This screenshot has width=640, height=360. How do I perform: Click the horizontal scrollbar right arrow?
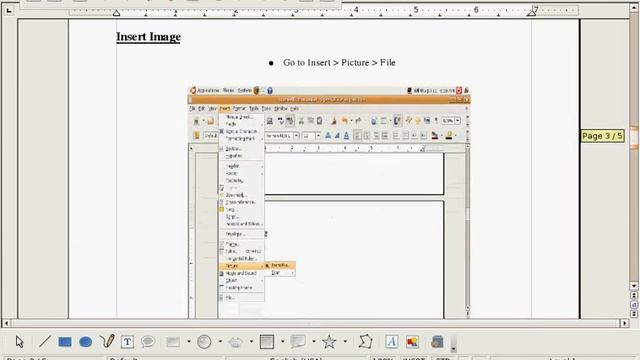click(624, 323)
